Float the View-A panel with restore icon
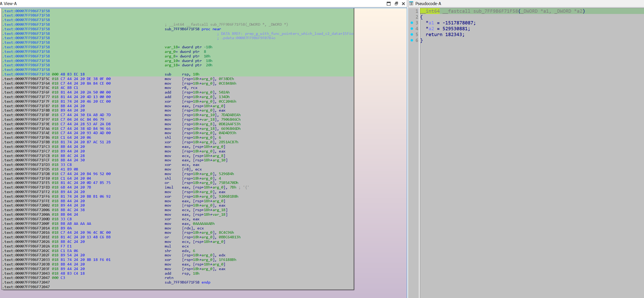This screenshot has width=644, height=298. pyautogui.click(x=396, y=4)
